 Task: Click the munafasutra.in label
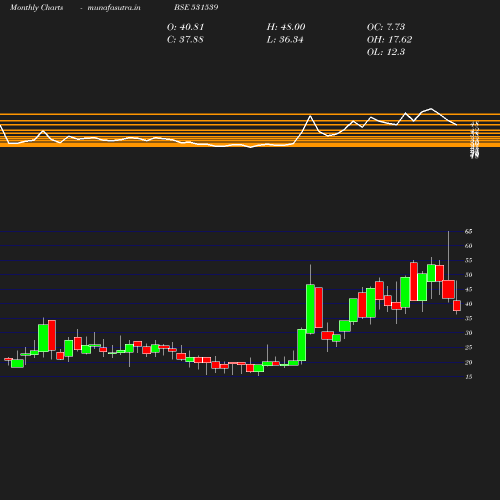coord(114,8)
